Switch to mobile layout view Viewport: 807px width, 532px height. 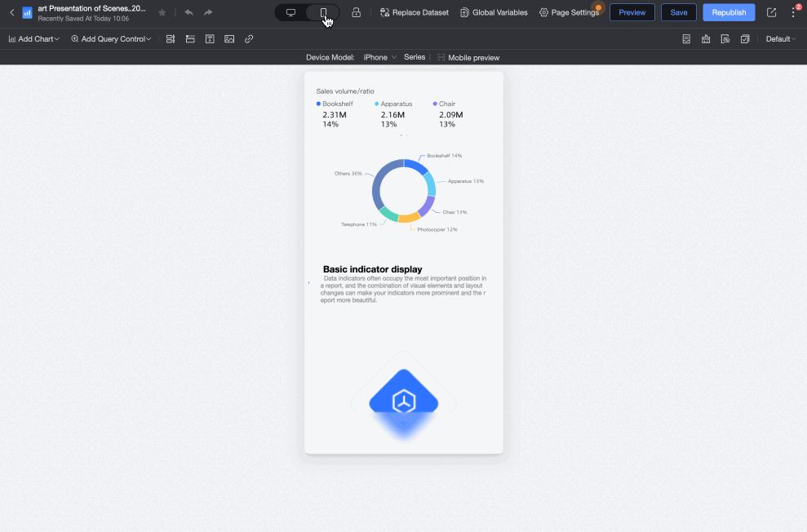(x=324, y=12)
